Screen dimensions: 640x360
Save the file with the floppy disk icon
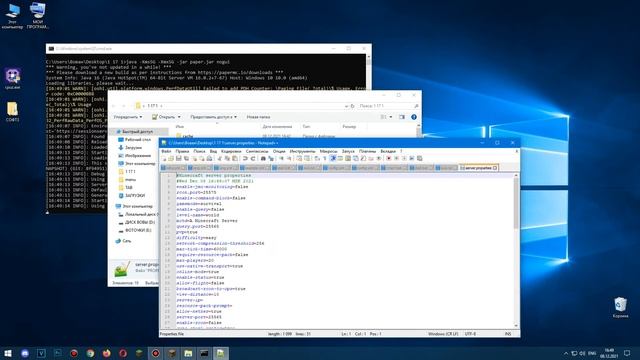pos(178,158)
